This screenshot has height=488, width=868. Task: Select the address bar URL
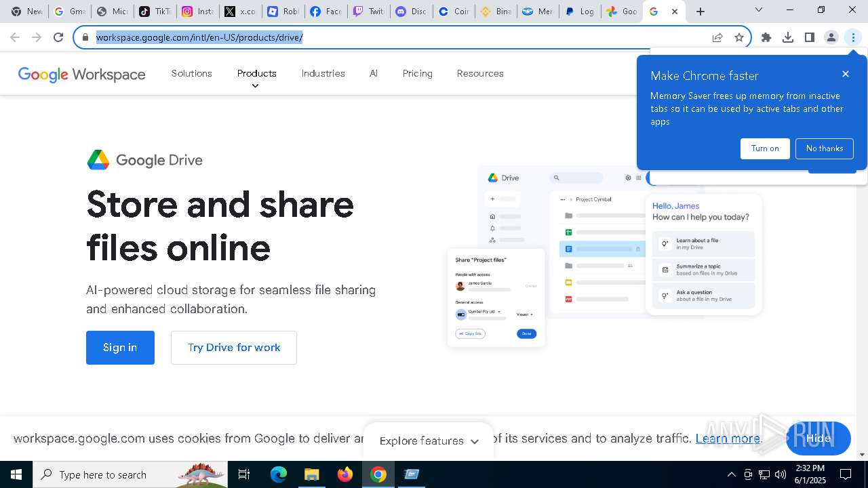point(199,37)
